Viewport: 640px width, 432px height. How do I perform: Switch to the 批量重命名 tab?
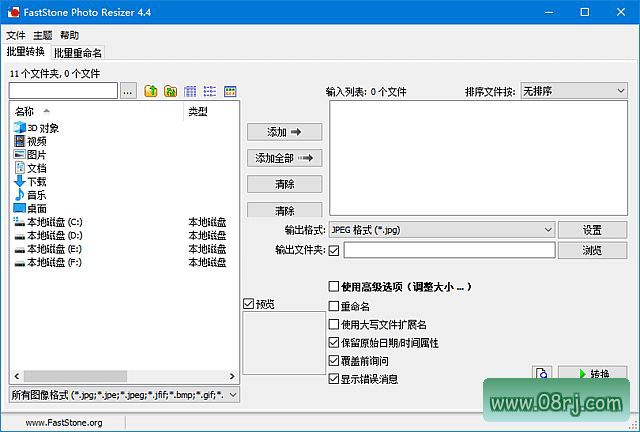click(78, 53)
